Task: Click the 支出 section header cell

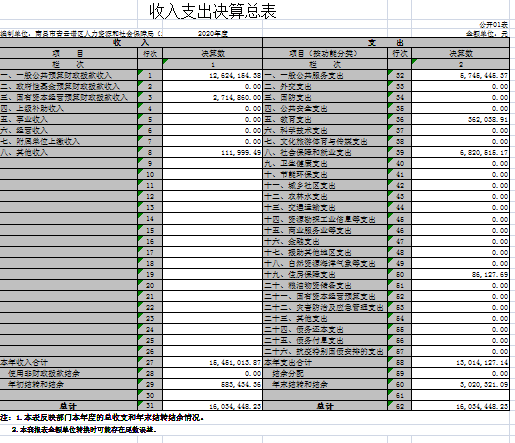Action: point(386,43)
